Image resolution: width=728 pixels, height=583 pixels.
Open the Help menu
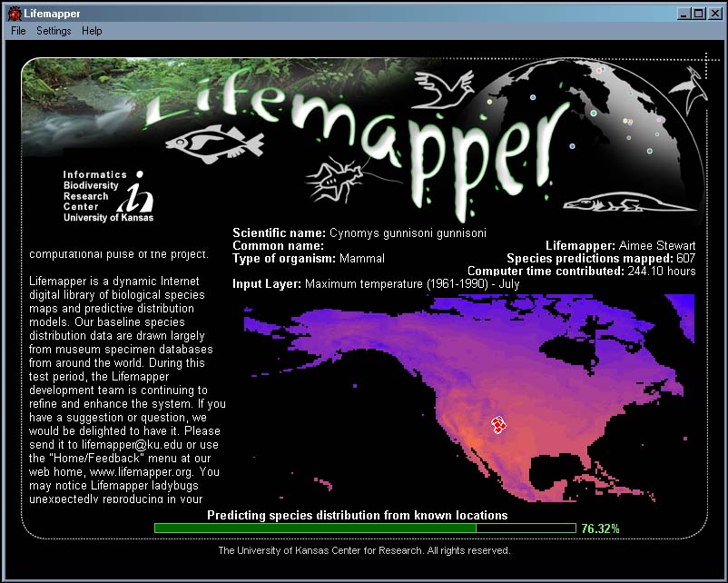92,31
